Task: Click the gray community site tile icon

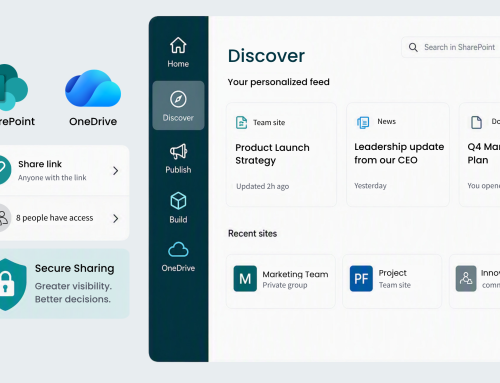Action: pos(466,279)
